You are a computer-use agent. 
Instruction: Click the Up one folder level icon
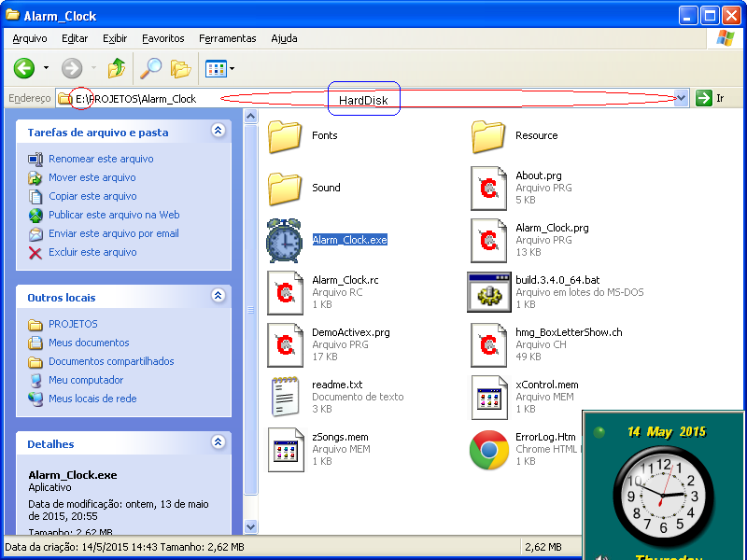(116, 68)
